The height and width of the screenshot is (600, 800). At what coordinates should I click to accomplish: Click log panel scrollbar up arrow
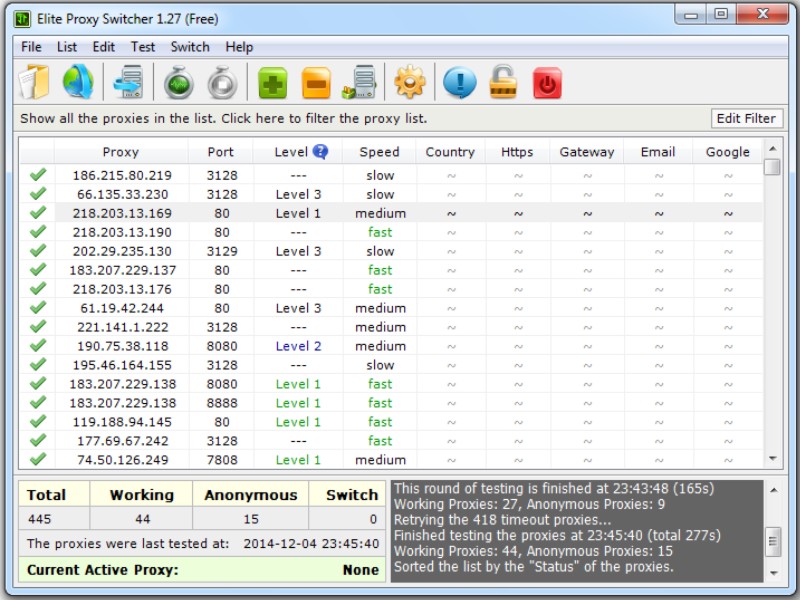click(773, 490)
